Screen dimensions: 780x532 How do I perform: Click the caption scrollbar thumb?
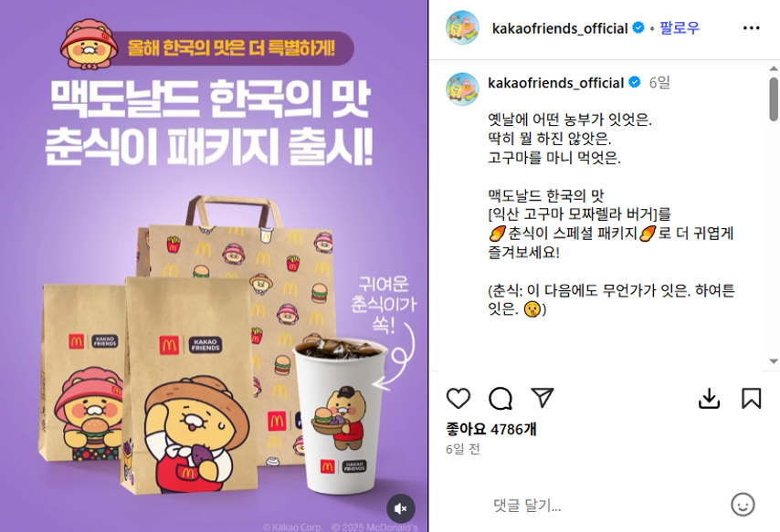pos(774,99)
